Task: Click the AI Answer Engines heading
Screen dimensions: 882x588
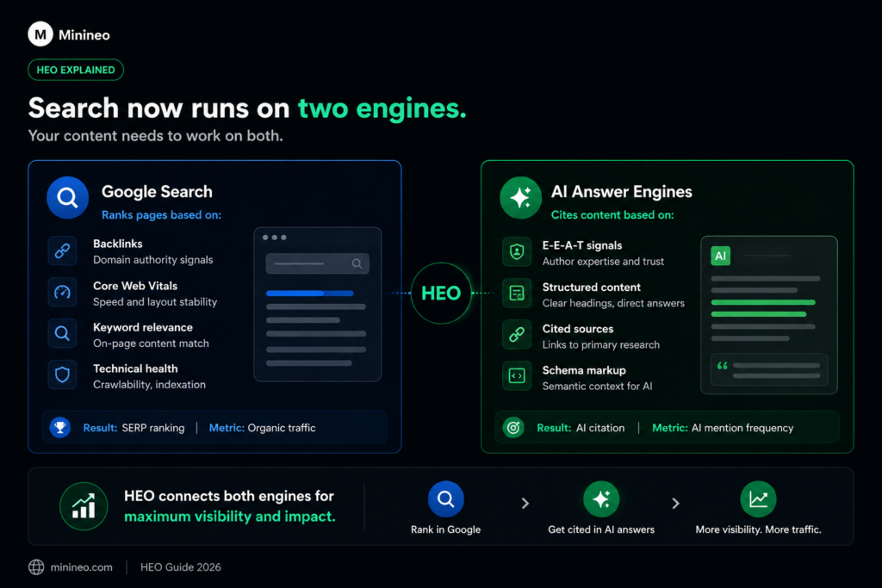Action: pyautogui.click(x=622, y=192)
